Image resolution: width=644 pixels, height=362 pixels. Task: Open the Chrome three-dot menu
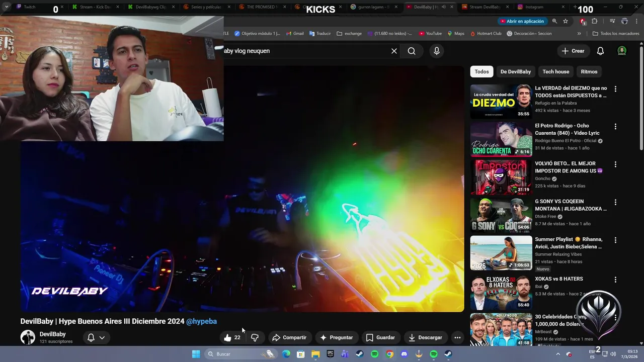[x=636, y=21]
